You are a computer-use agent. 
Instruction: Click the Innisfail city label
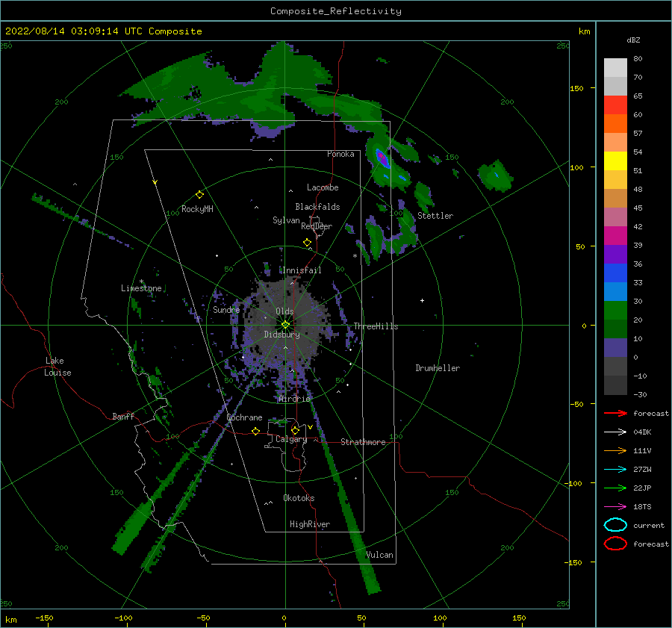point(302,270)
